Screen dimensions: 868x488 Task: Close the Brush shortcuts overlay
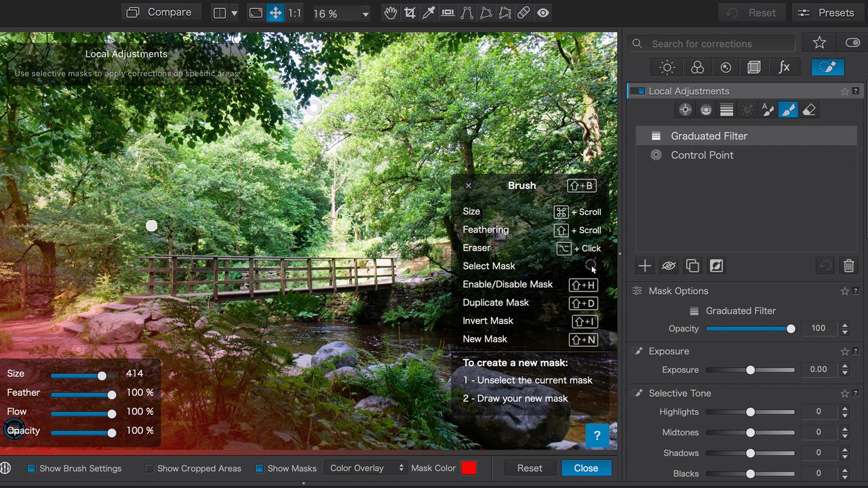pyautogui.click(x=468, y=186)
